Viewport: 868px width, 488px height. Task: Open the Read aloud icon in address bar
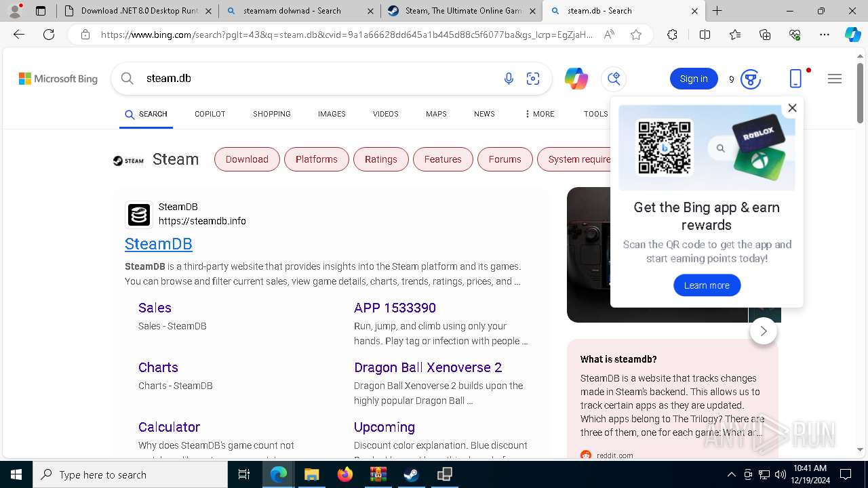coord(609,35)
